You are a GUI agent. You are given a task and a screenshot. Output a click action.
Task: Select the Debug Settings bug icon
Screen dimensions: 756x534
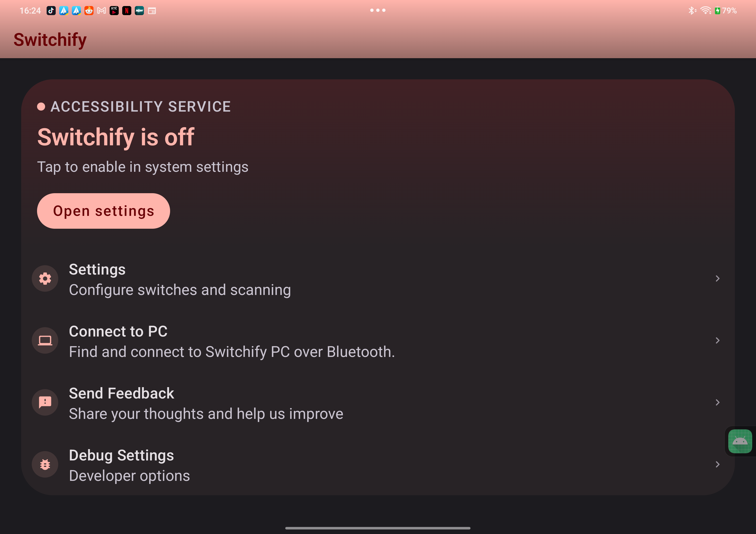click(x=45, y=464)
